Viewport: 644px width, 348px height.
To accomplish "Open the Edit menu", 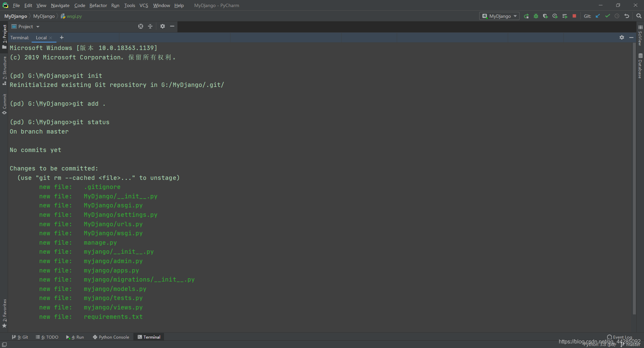I will click(x=28, y=5).
